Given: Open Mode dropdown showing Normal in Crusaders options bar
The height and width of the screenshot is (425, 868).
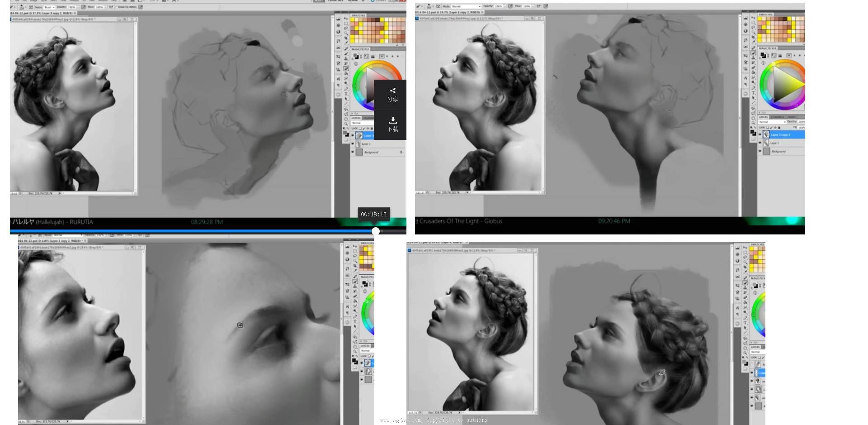Looking at the screenshot, I should 466,6.
